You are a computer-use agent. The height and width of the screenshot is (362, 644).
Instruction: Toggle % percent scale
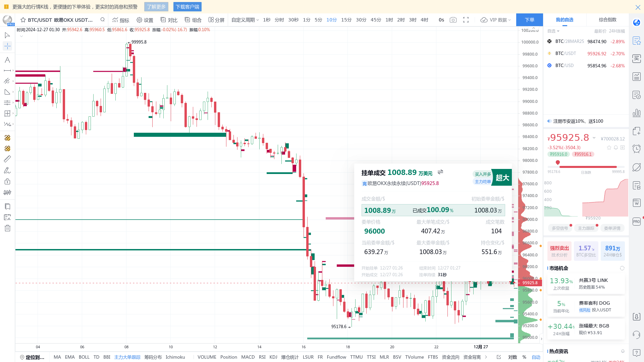(524, 357)
